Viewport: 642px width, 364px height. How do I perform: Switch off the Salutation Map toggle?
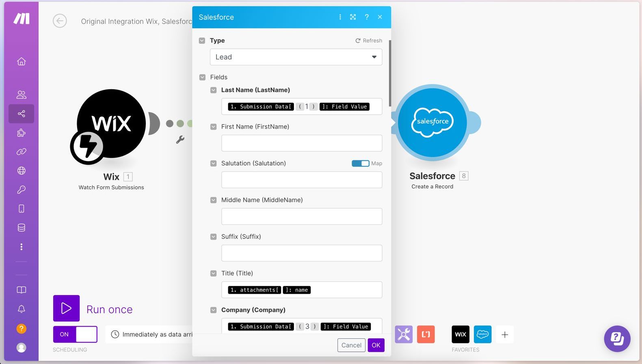coord(361,163)
